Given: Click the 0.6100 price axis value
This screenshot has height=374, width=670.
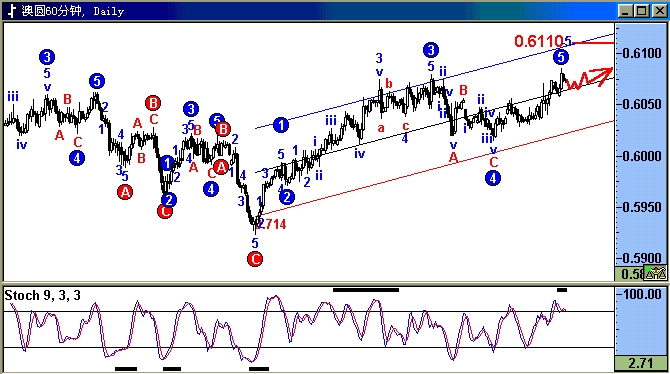Looking at the screenshot, I should tap(641, 53).
